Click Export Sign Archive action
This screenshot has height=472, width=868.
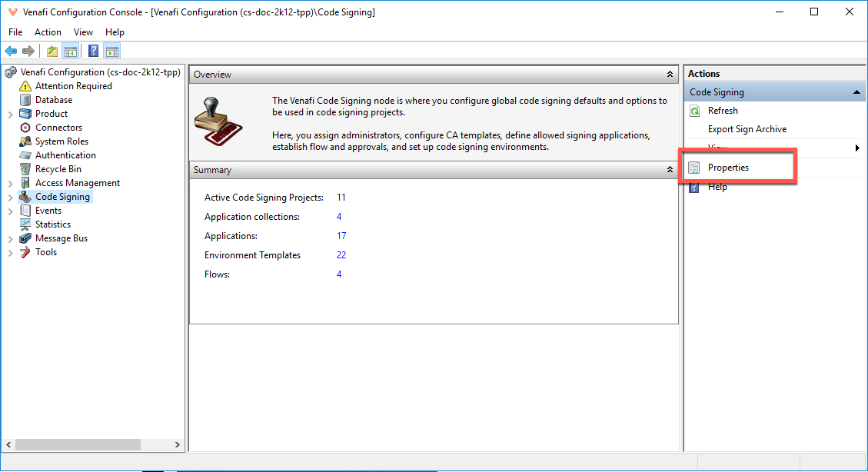(747, 129)
